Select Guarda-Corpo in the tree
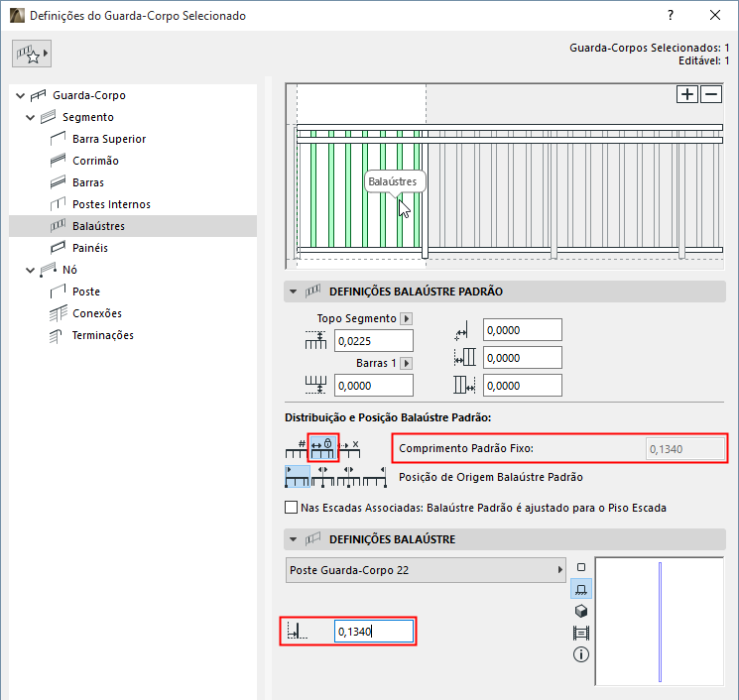Image resolution: width=739 pixels, height=700 pixels. click(x=89, y=95)
